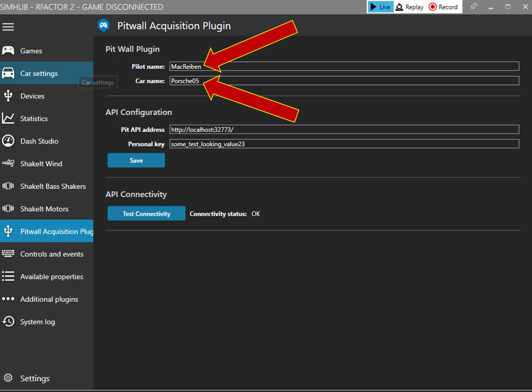Click the Car settings car icon
This screenshot has width=532, height=392.
pyautogui.click(x=8, y=73)
